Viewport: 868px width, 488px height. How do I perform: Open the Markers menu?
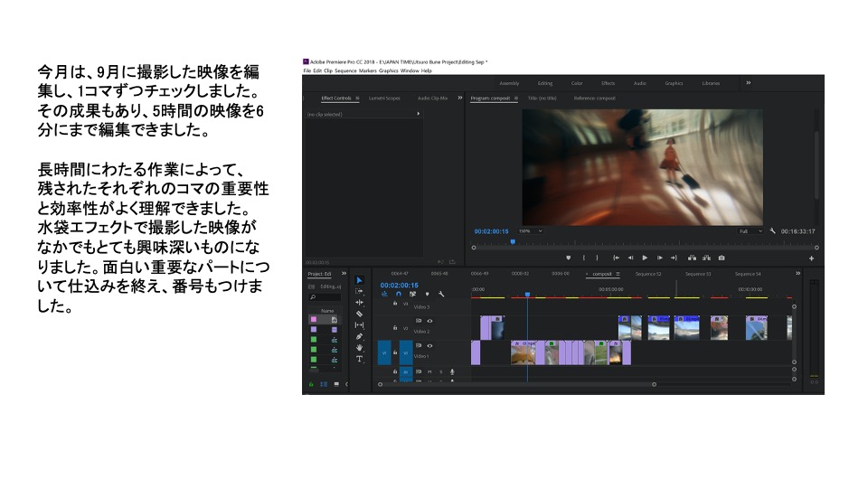368,70
